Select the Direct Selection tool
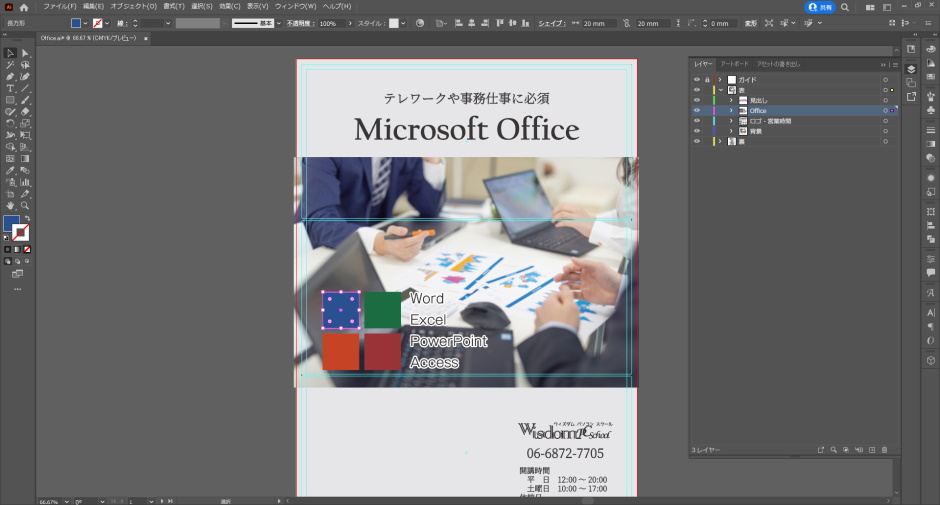The image size is (940, 505). pos(25,53)
